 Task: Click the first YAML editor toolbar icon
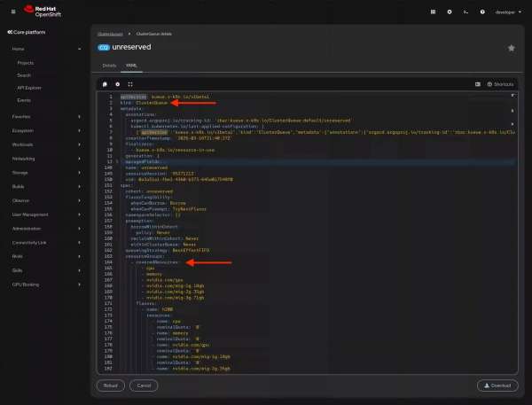(105, 84)
